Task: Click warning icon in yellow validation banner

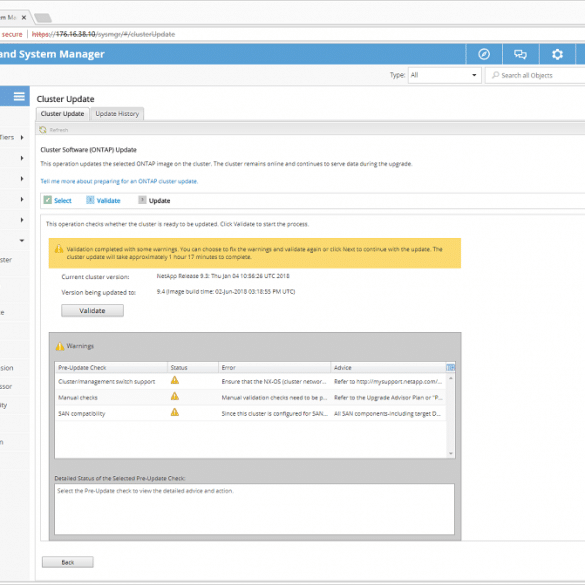Action: coord(59,249)
